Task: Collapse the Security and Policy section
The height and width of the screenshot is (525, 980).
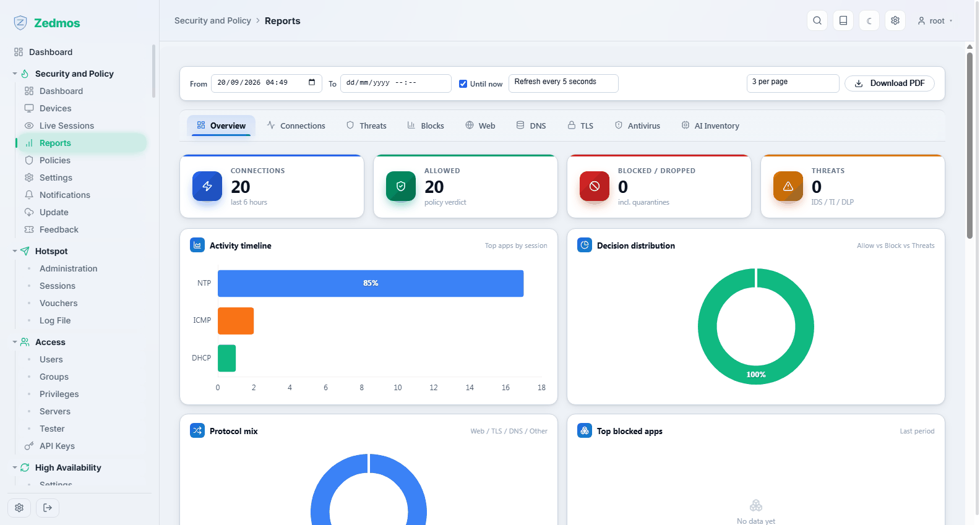Action: click(15, 74)
